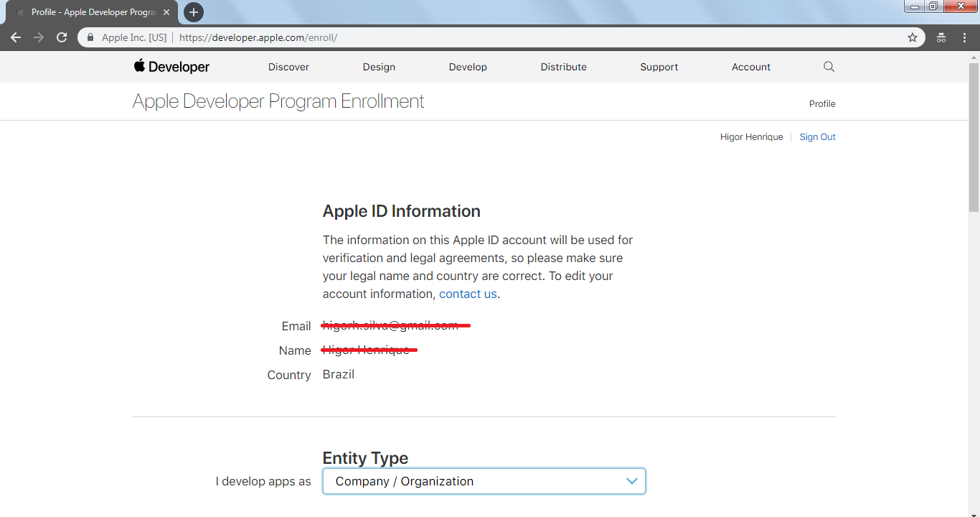This screenshot has height=517, width=980.
Task: Click the Apple Inc. [US] certificate label
Action: 134,37
